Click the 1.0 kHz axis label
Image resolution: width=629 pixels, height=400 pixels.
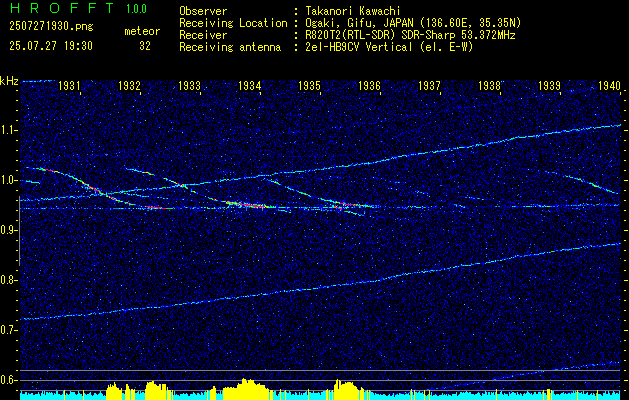coord(8,181)
